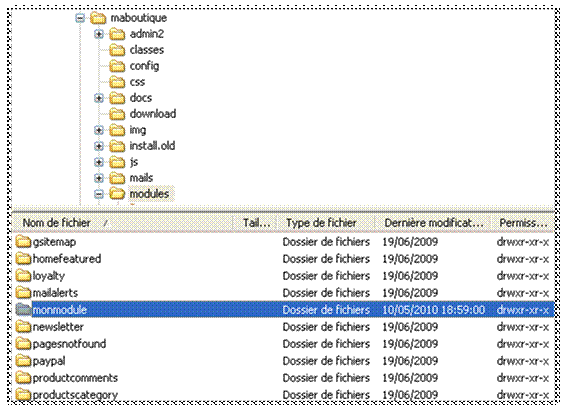566x411 pixels.
Task: Select admin2 folder label in tree
Action: 147,34
